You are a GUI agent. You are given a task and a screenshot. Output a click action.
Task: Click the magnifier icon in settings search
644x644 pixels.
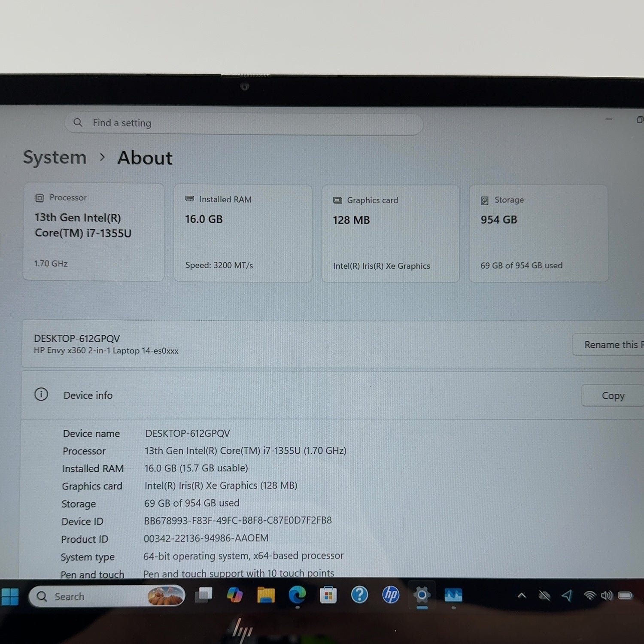78,122
